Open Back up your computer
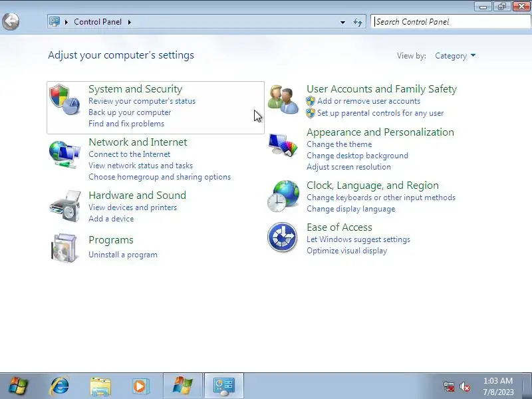This screenshot has height=399, width=532. (x=130, y=112)
